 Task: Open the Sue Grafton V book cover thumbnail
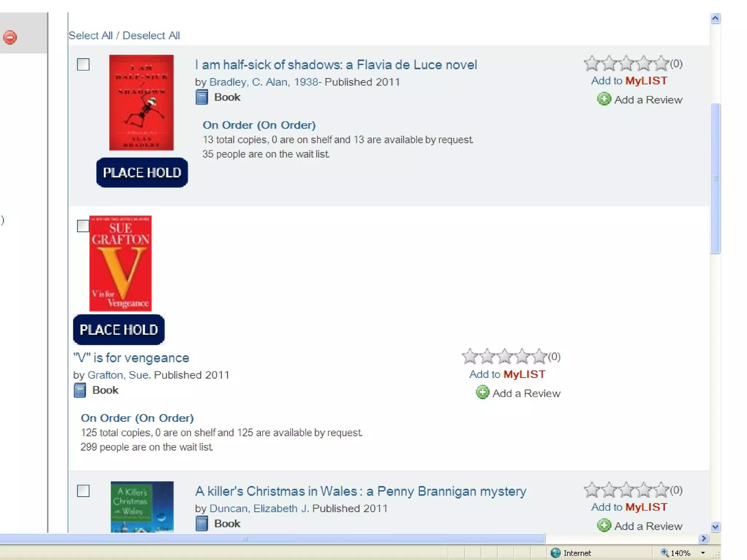point(120,263)
